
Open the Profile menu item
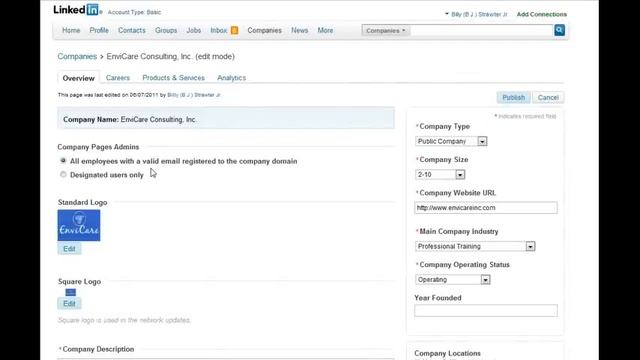coord(99,30)
